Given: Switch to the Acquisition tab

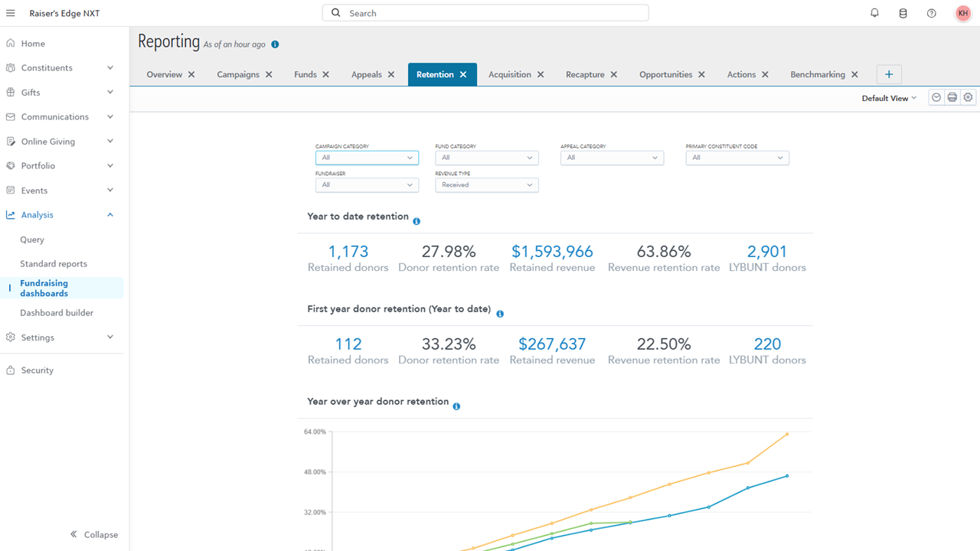Looking at the screenshot, I should pos(509,74).
